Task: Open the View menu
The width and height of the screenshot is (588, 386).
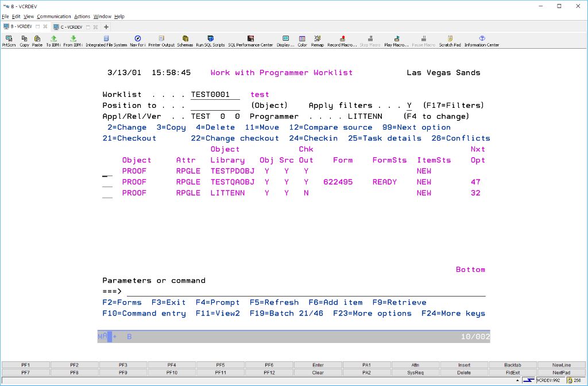Action: pos(29,17)
